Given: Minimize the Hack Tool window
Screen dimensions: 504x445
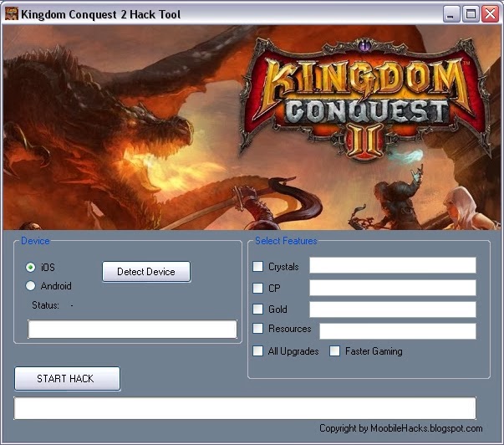Looking at the screenshot, I should [x=451, y=14].
